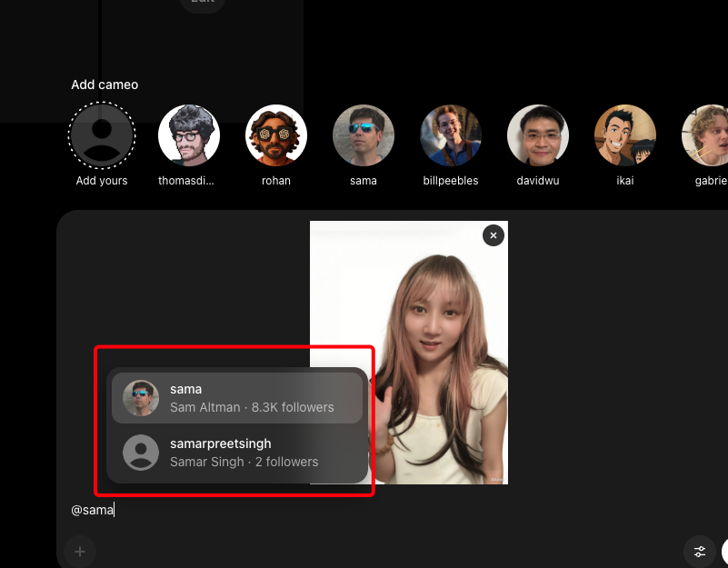
Task: Click the default gray avatar beside samarpreetsingh
Action: (x=141, y=453)
